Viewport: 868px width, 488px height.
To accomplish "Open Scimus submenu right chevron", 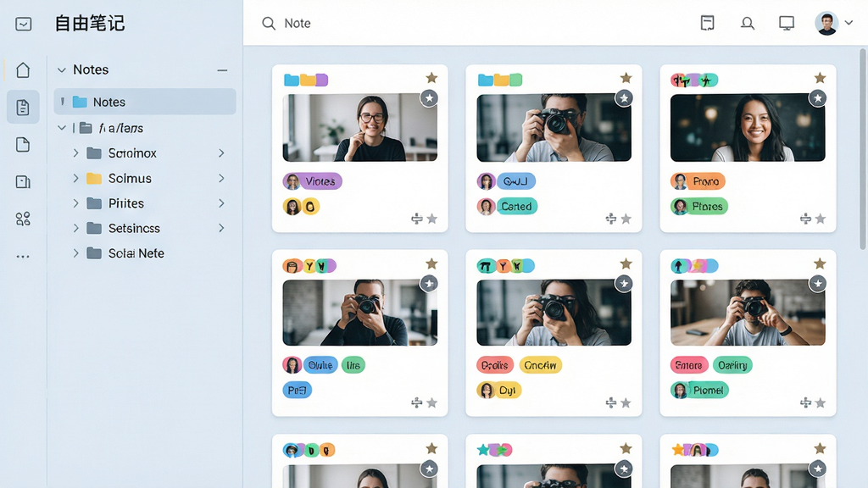I will pyautogui.click(x=221, y=178).
